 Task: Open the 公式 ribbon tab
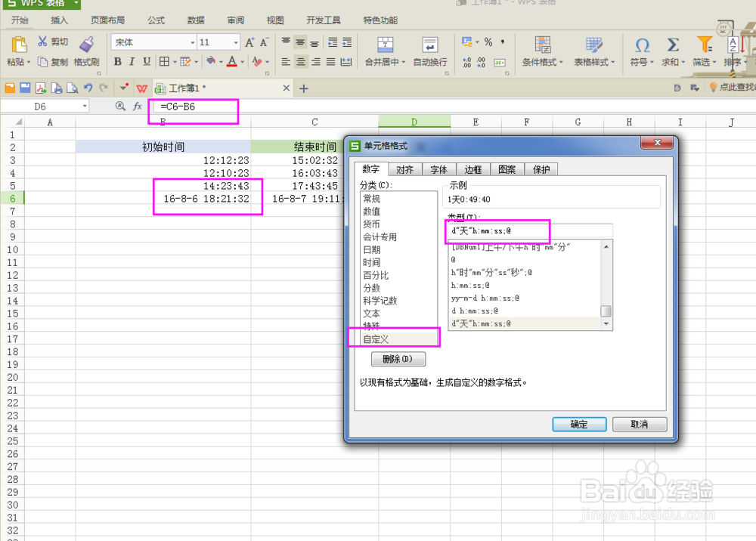(156, 20)
